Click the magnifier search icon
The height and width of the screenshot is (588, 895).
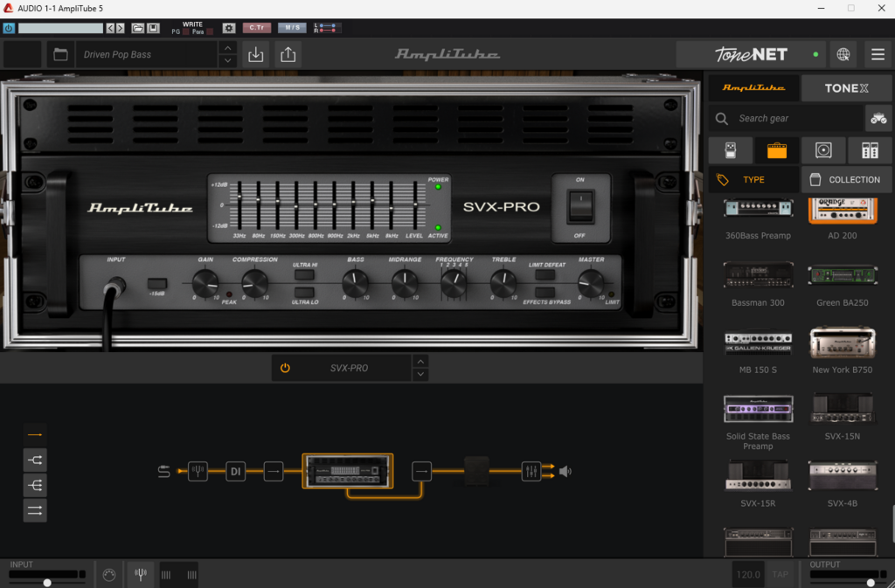pos(721,119)
